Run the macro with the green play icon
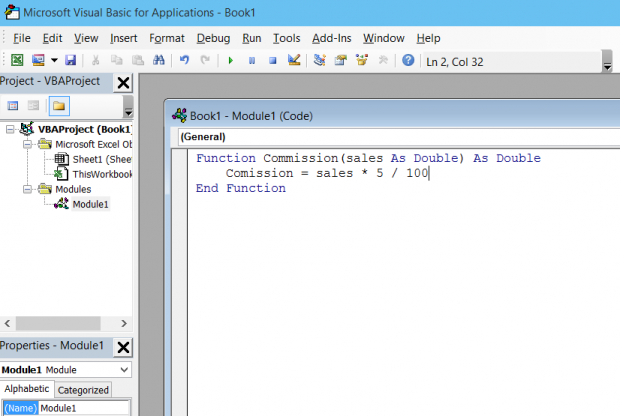The image size is (620, 416). point(231,61)
